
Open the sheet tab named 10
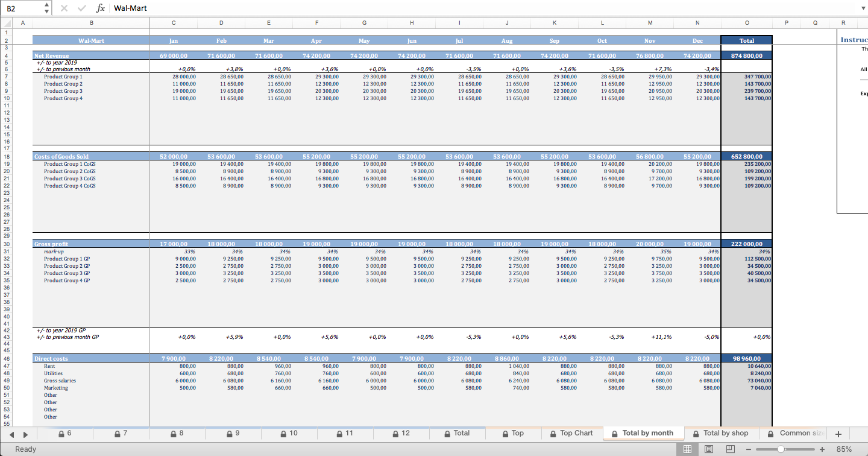click(x=289, y=433)
